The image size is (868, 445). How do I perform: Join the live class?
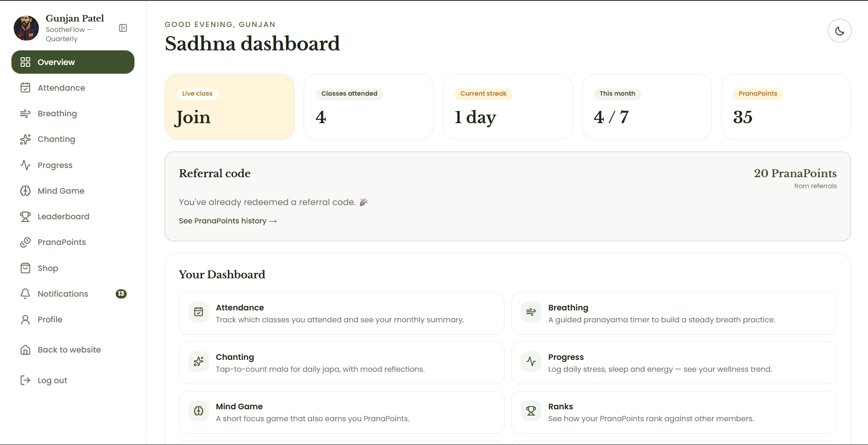(230, 107)
